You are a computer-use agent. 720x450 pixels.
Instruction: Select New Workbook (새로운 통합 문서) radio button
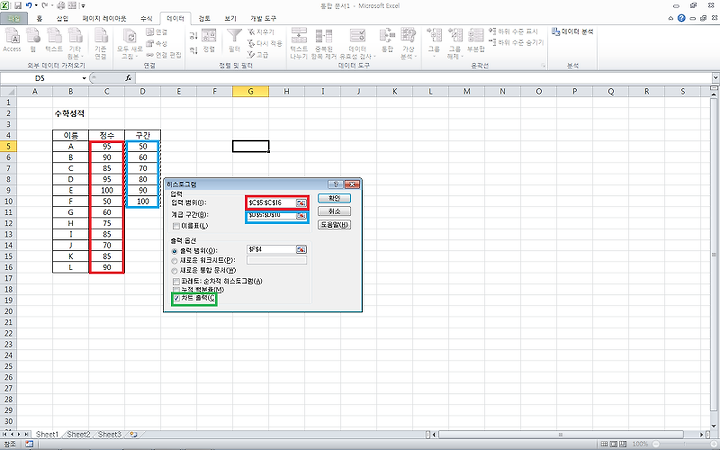174,270
